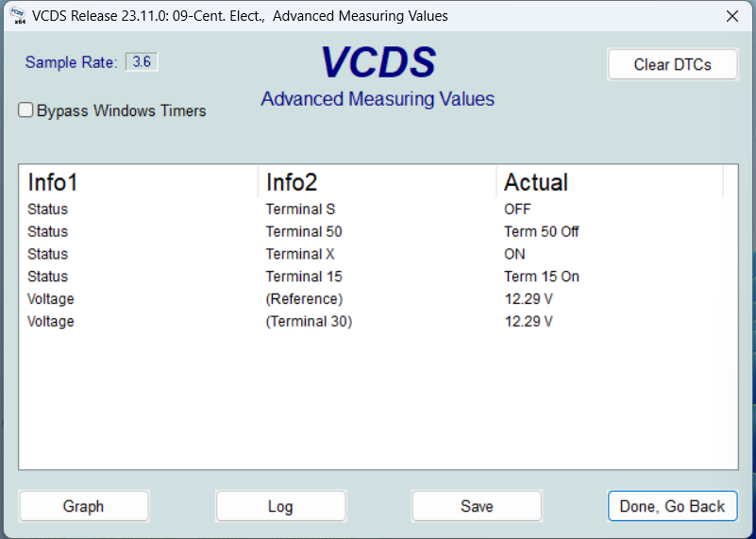Click the 12.29 V value for Terminal 30
The width and height of the screenshot is (756, 539).
tap(529, 322)
